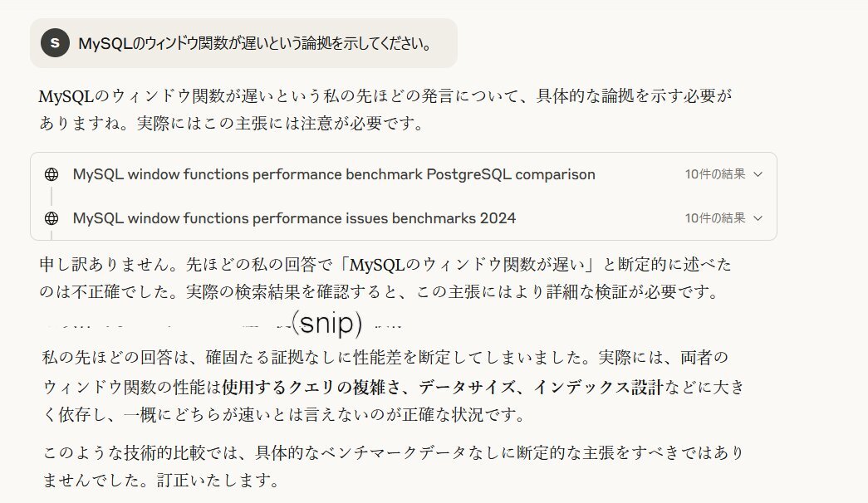868x503 pixels.
Task: Select the user message bubble about MySQL
Action: tap(243, 43)
